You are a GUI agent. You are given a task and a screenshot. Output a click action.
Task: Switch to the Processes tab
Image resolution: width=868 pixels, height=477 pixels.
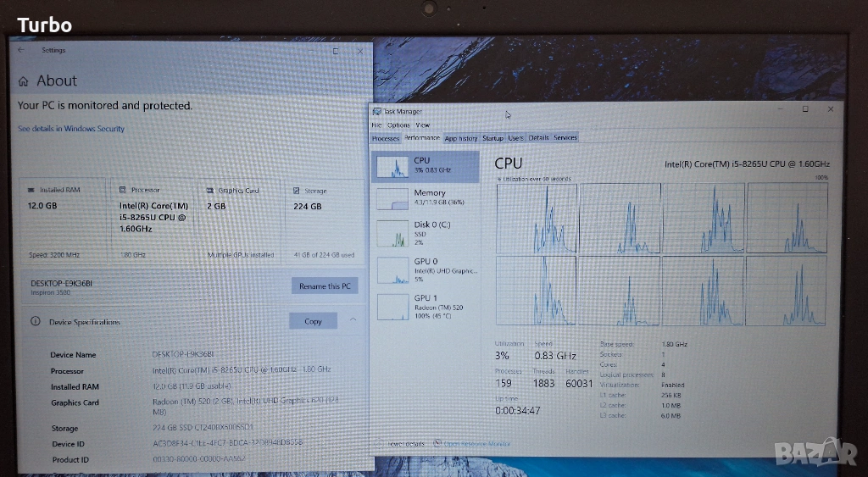[x=386, y=138]
